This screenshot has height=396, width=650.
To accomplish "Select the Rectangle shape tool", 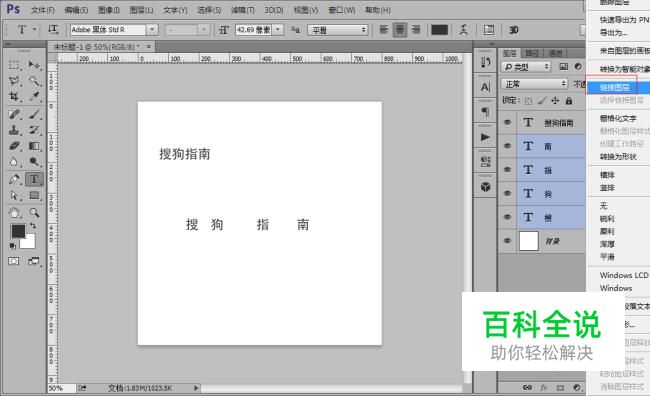I will (x=34, y=195).
